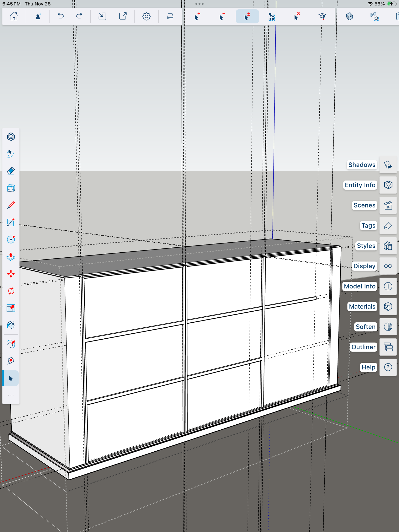Select the Pencil line tool
Image resolution: width=399 pixels, height=532 pixels.
point(11,205)
